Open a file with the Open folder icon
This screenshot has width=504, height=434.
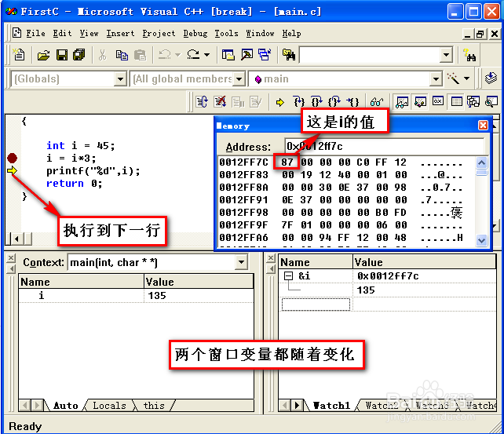43,55
